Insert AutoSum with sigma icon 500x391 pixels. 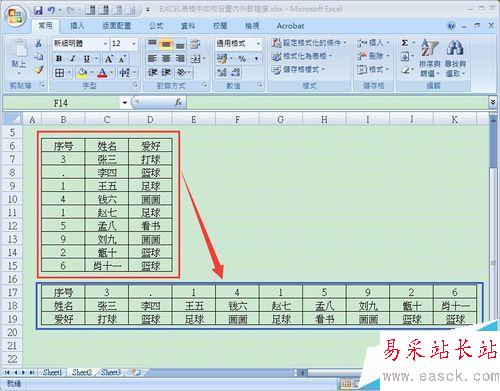(x=405, y=43)
